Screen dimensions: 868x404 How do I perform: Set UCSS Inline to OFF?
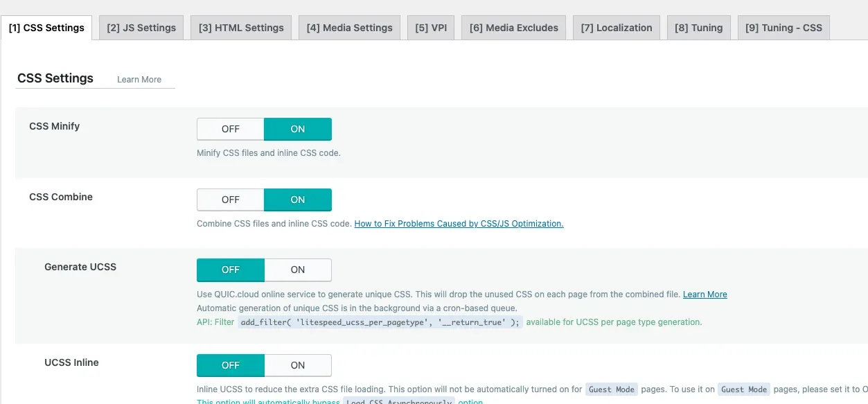coord(231,365)
